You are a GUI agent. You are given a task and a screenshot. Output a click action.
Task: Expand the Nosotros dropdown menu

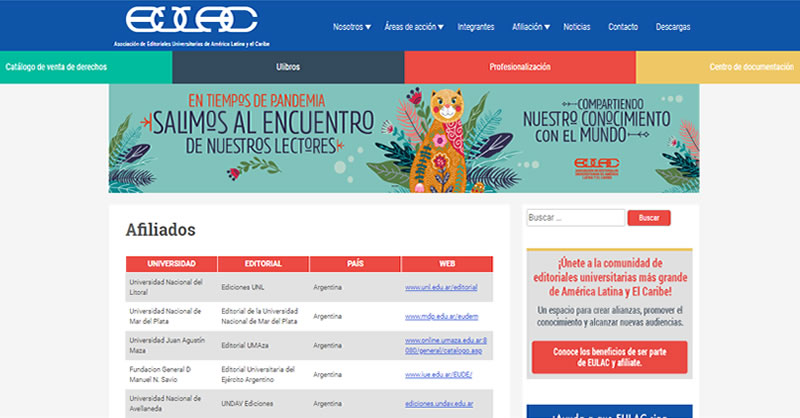pos(352,27)
